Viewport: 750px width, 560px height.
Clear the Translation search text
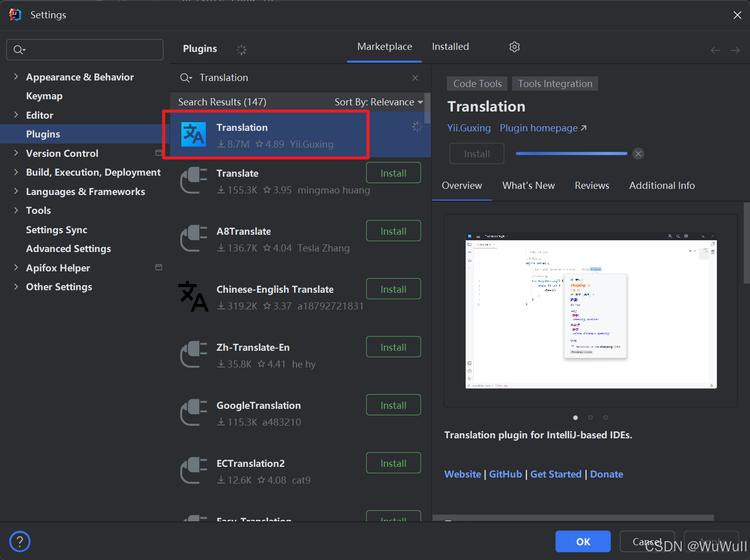[415, 78]
